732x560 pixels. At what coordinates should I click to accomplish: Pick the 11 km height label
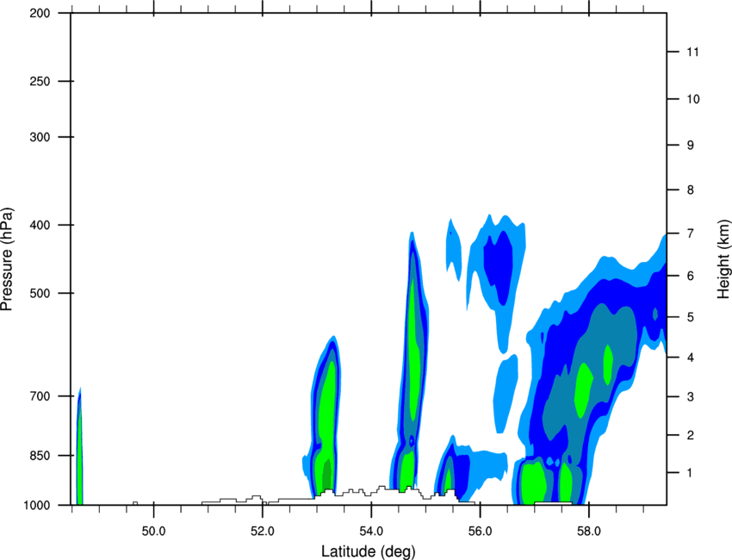point(693,52)
